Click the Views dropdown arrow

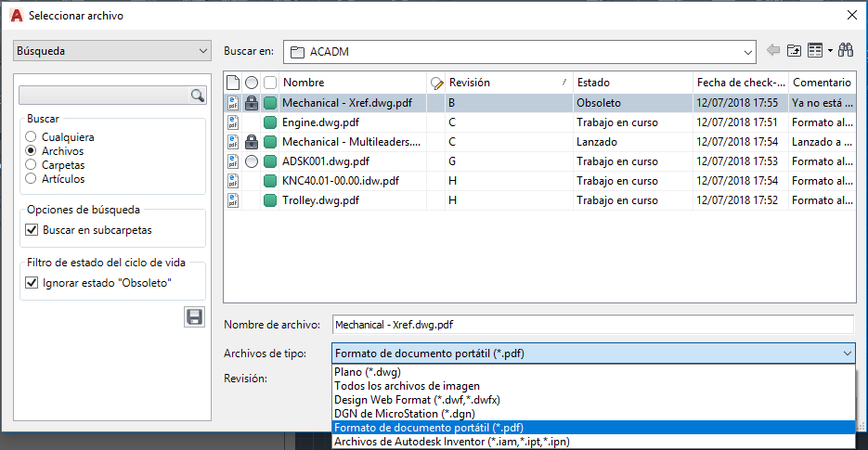point(830,51)
